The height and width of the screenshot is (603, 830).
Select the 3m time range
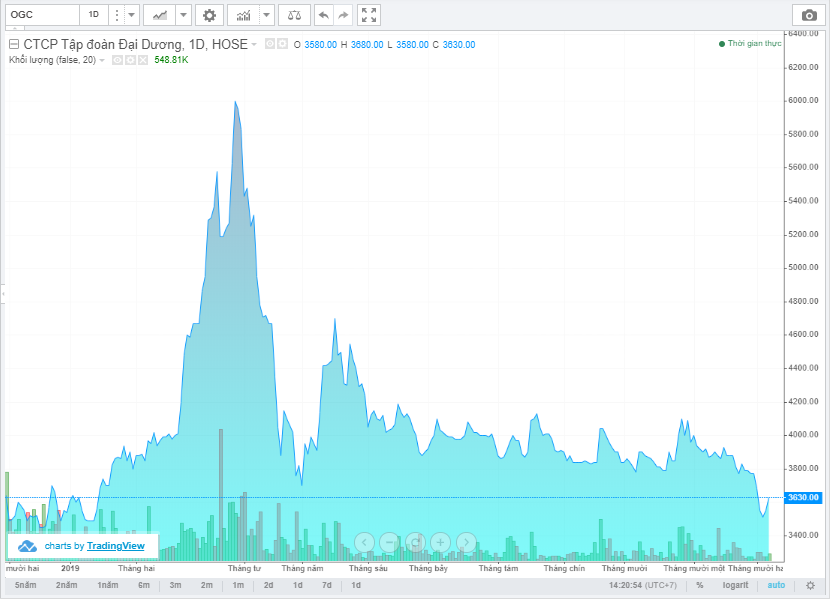tap(175, 585)
